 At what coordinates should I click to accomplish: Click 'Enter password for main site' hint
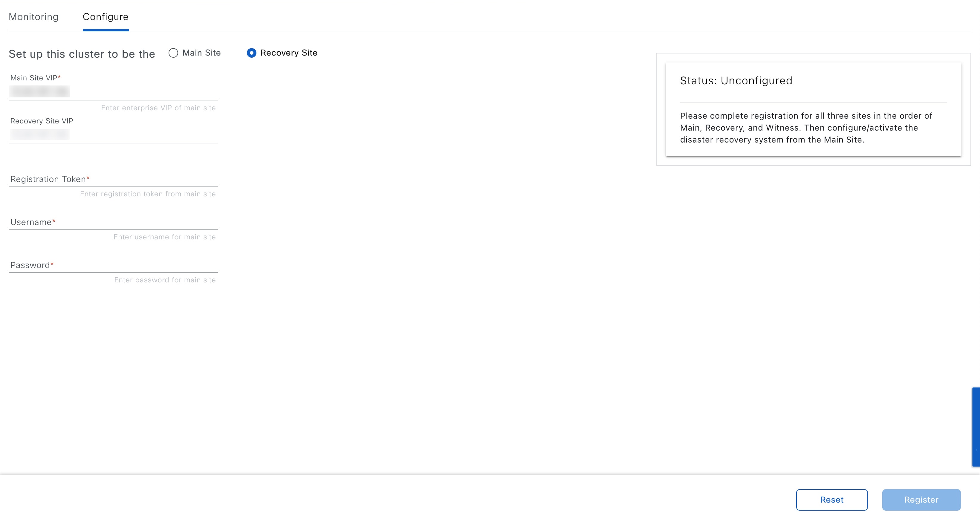(x=165, y=280)
